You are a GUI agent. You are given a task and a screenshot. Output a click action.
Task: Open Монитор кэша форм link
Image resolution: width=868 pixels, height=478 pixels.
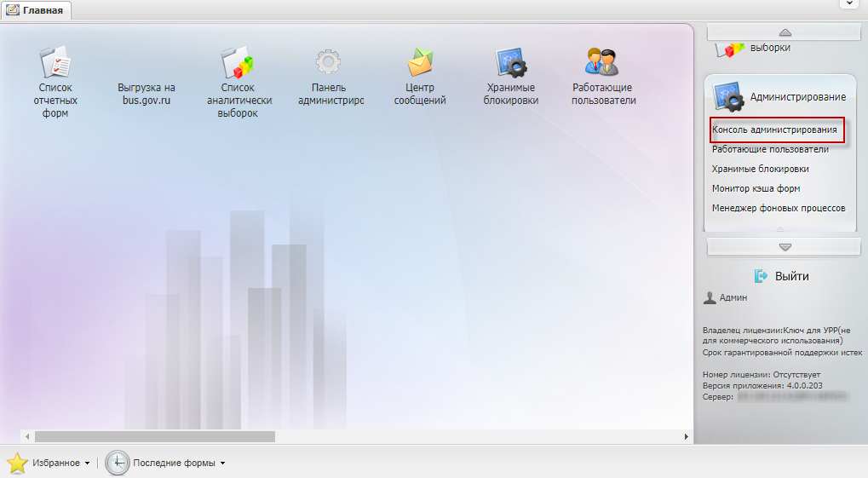[756, 188]
